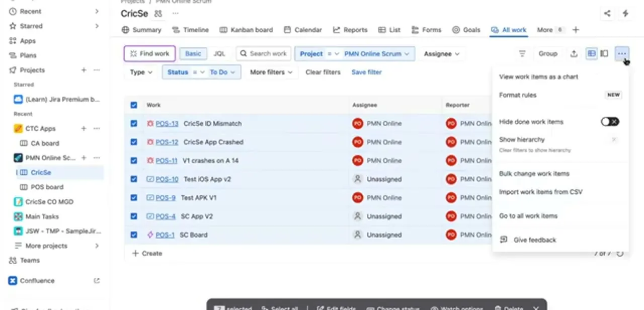Uncheck the POS-11 row checkbox

[134, 161]
